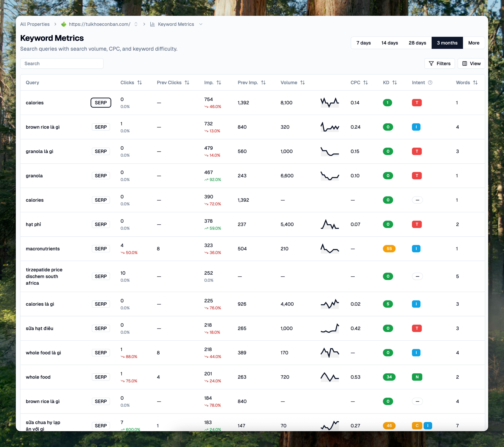Screen dimensions: 504x447
Task: Click the keyword Search input field
Action: click(x=62, y=64)
